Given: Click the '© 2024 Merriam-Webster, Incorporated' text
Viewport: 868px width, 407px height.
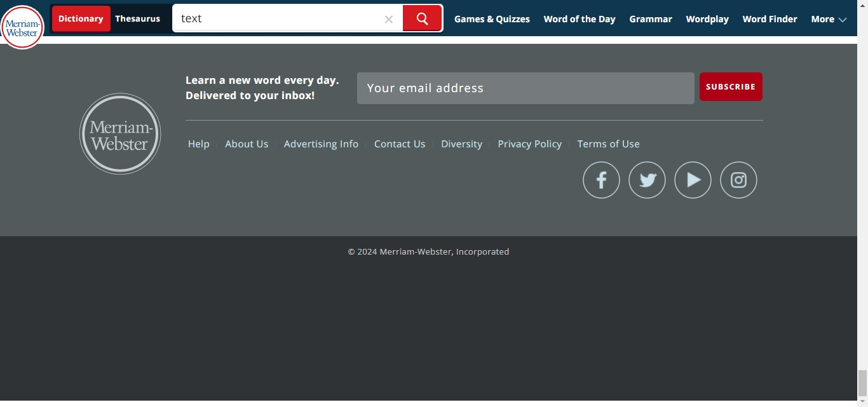Looking at the screenshot, I should point(428,251).
